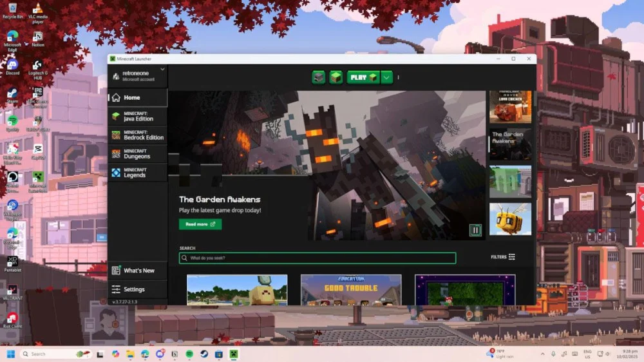Click the green PLAY button
The image size is (644, 362).
pos(363,77)
